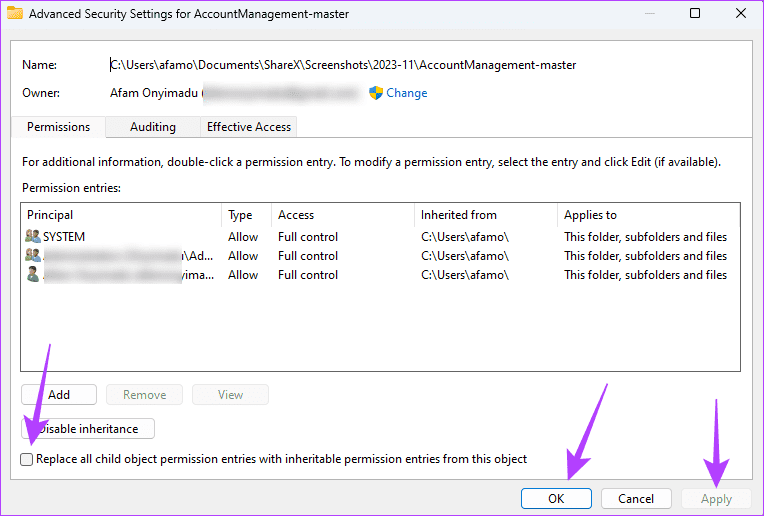Close the Advanced Security Settings window

pos(741,13)
